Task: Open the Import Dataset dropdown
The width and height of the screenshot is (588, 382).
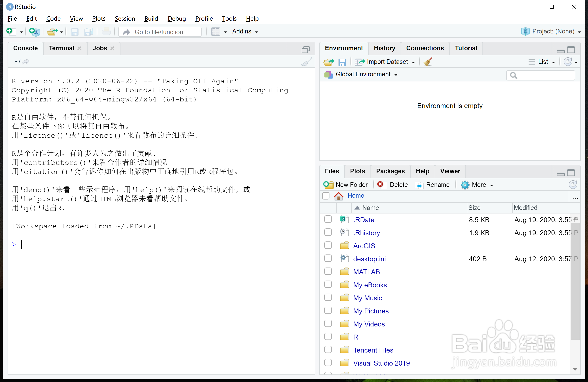Action: click(385, 62)
